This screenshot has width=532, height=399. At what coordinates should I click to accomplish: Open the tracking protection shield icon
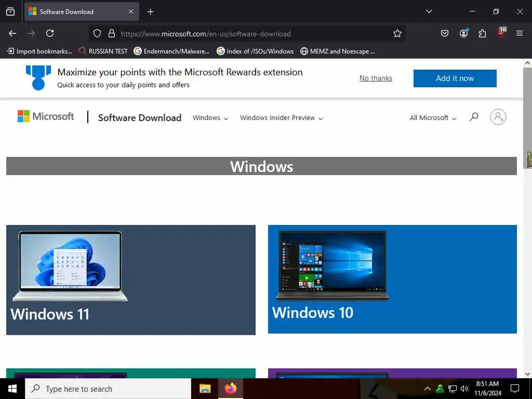pyautogui.click(x=97, y=34)
